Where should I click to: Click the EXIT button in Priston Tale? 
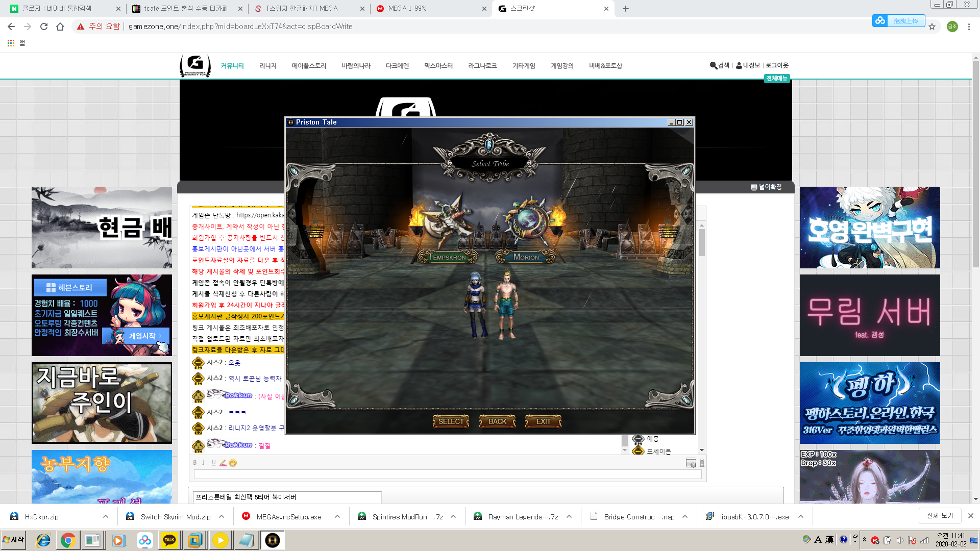coord(543,421)
